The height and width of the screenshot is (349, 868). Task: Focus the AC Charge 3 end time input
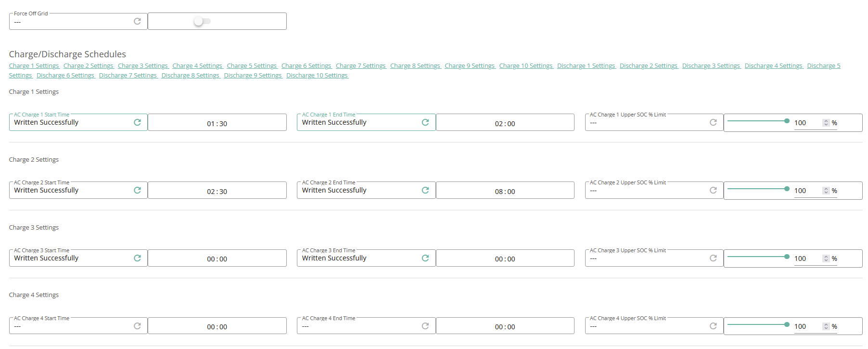click(505, 259)
